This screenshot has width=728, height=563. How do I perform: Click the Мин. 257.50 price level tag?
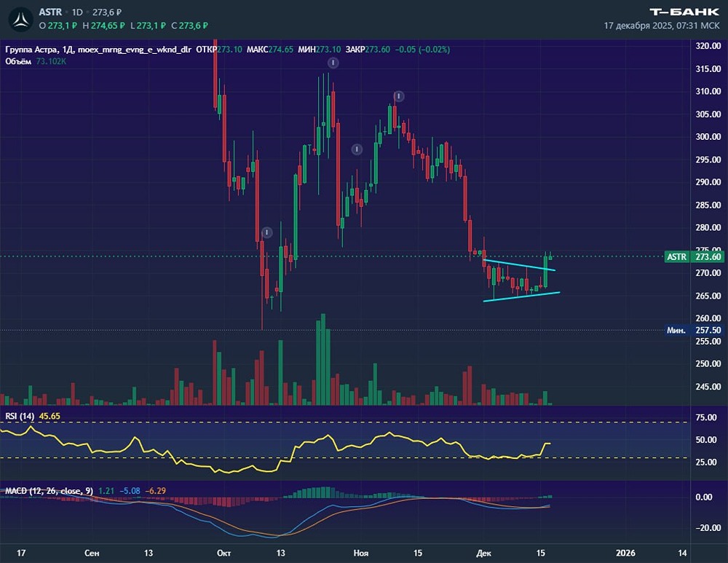(695, 330)
